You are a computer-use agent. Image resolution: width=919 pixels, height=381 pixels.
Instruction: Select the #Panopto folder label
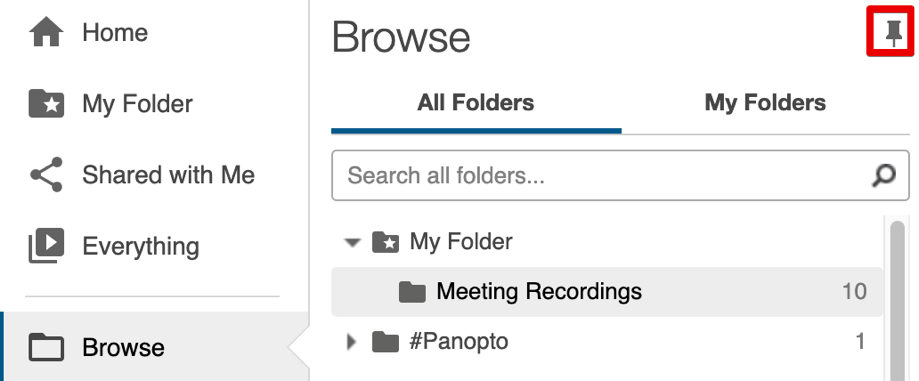point(458,341)
